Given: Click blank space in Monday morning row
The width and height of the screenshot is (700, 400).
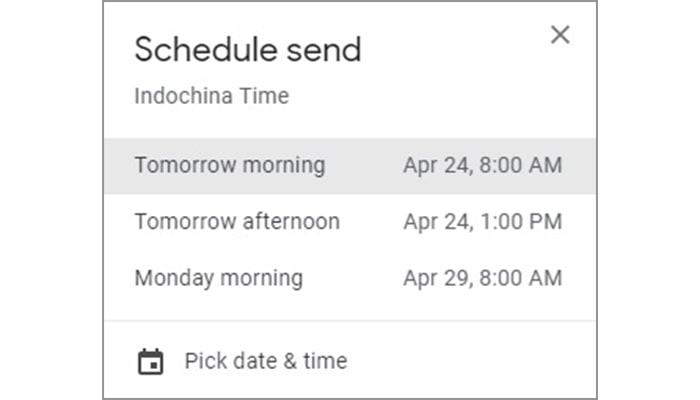Looking at the screenshot, I should 352,277.
